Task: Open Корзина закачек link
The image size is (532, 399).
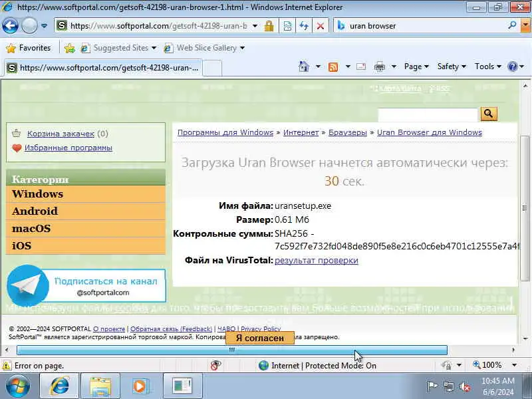Action: coord(61,134)
